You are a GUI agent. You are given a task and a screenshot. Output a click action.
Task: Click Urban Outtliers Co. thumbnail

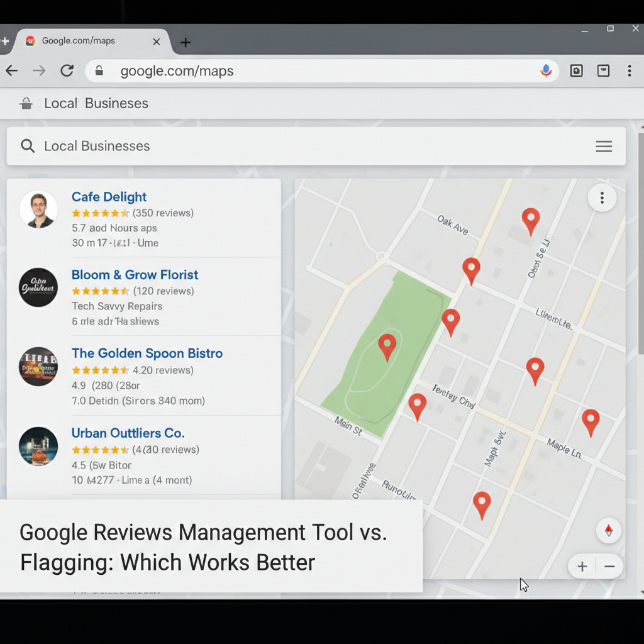point(38,447)
